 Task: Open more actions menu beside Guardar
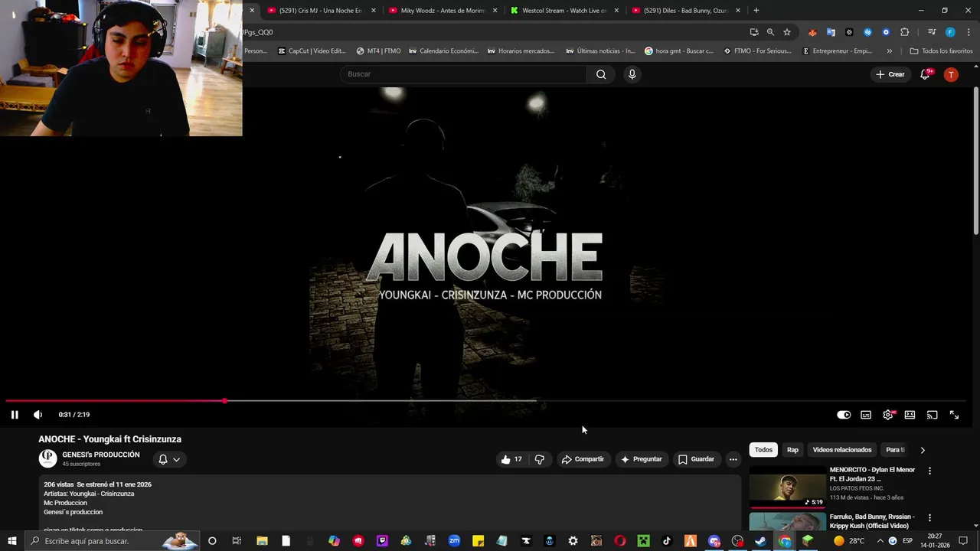click(x=733, y=459)
